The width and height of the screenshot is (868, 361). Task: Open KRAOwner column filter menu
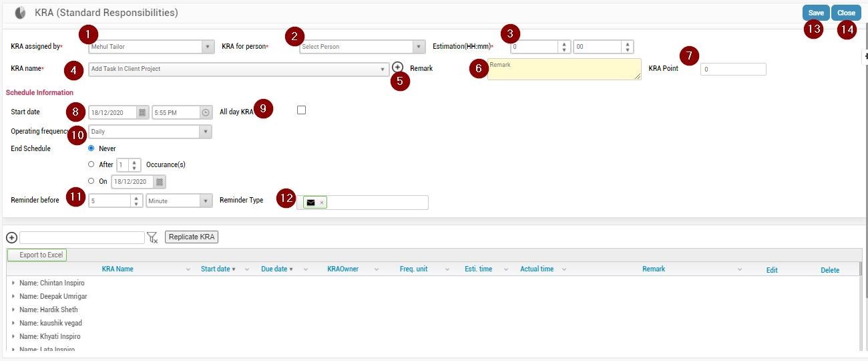pos(377,269)
